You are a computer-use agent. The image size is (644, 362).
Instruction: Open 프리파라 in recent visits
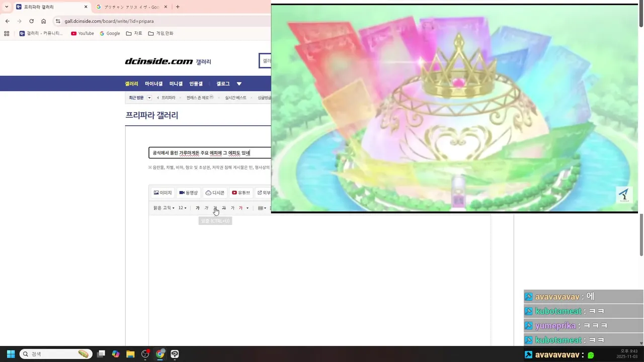(x=169, y=98)
